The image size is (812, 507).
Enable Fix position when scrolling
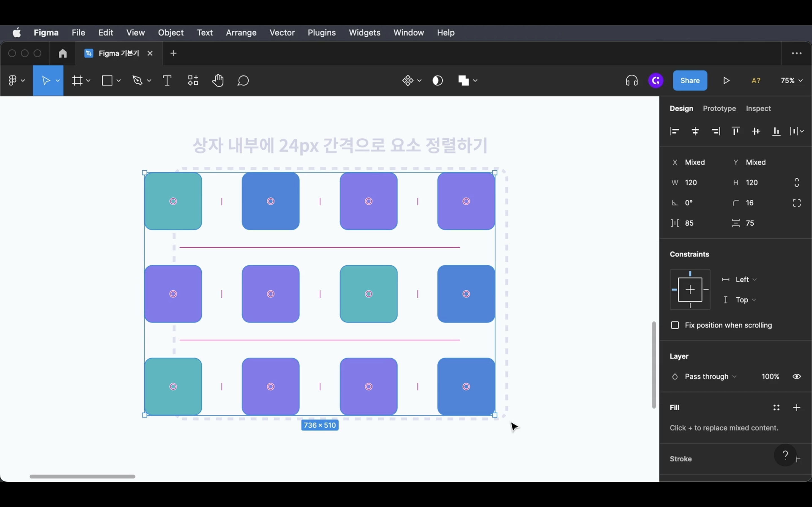(675, 325)
